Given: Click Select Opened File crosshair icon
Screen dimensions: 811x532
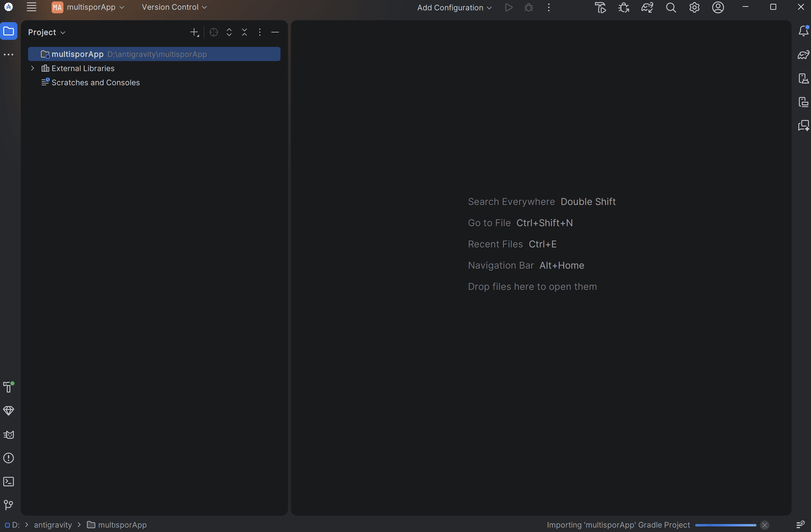Looking at the screenshot, I should pyautogui.click(x=214, y=32).
